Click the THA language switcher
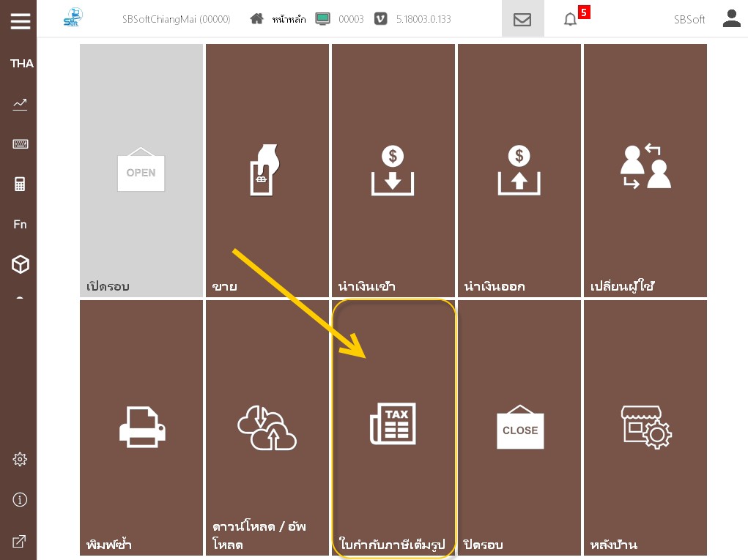This screenshot has height=560, width=748. (x=21, y=64)
